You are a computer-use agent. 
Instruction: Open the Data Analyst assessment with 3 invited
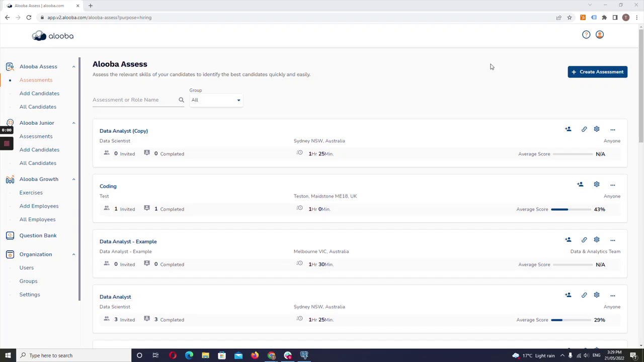[x=115, y=297]
